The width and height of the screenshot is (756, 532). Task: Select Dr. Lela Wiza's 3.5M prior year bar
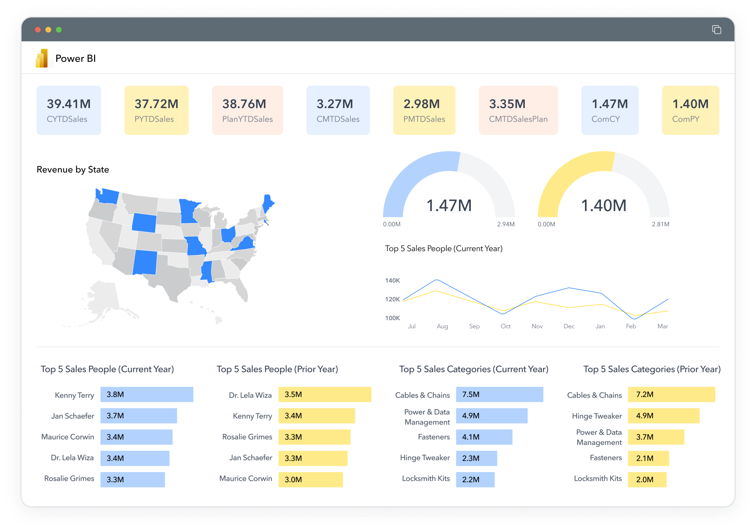(x=325, y=394)
